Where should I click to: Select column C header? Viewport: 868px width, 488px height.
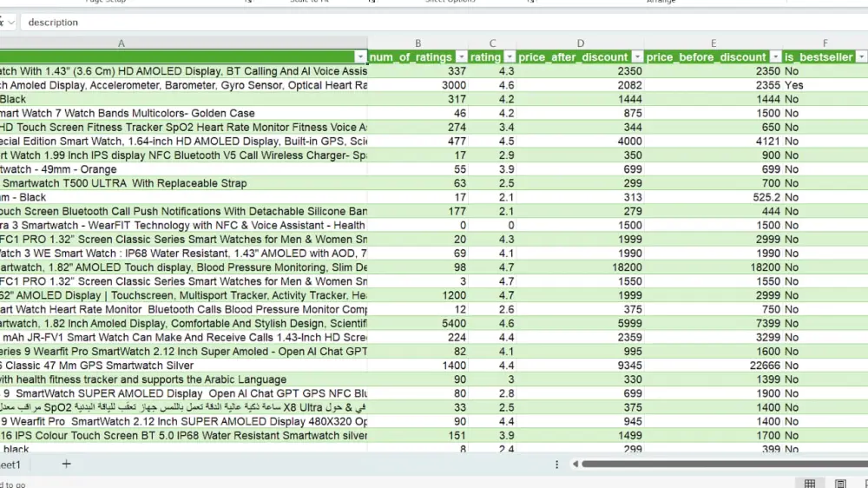(492, 43)
